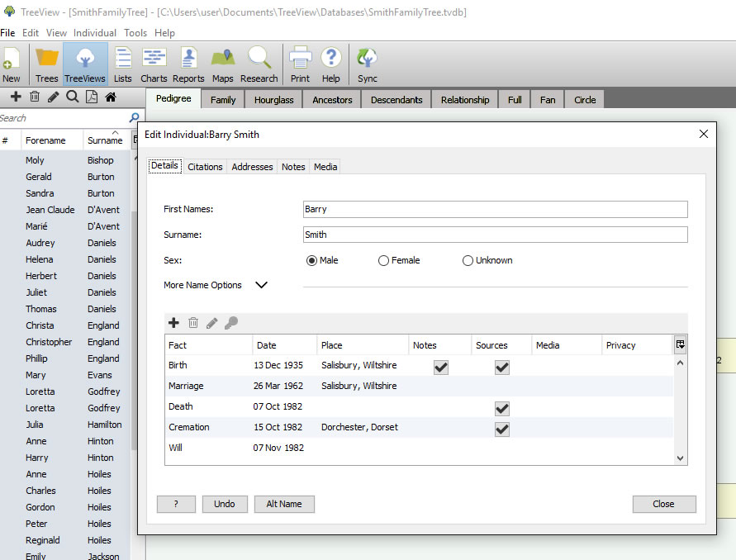The image size is (736, 560).
Task: Toggle the Birth row Notes checkbox
Action: pos(441,367)
